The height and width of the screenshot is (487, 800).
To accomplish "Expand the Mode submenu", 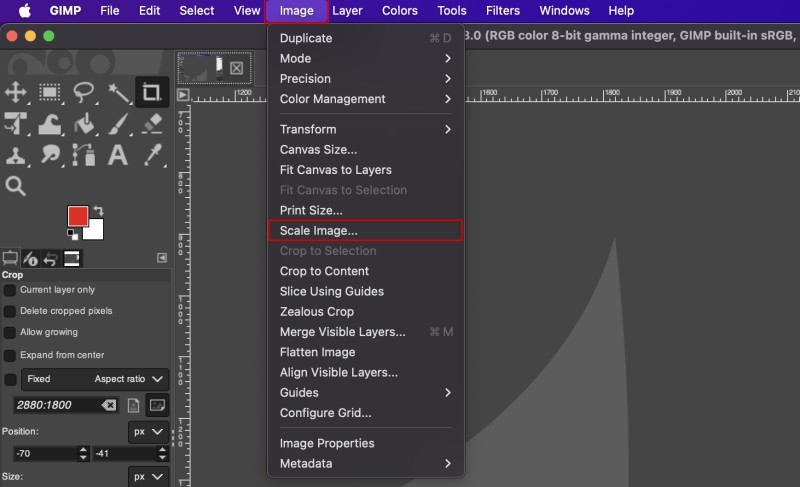I will 365,59.
